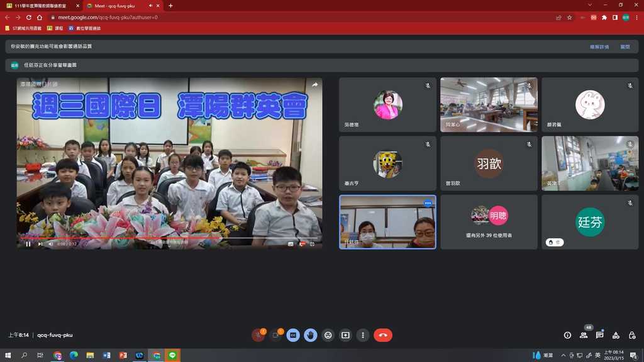The height and width of the screenshot is (362, 644).
Task: Open PowerPoint from the taskbar
Action: pyautogui.click(x=123, y=355)
